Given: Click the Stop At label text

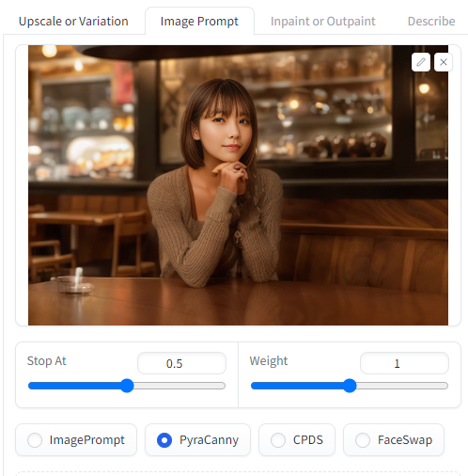Looking at the screenshot, I should coord(46,361).
